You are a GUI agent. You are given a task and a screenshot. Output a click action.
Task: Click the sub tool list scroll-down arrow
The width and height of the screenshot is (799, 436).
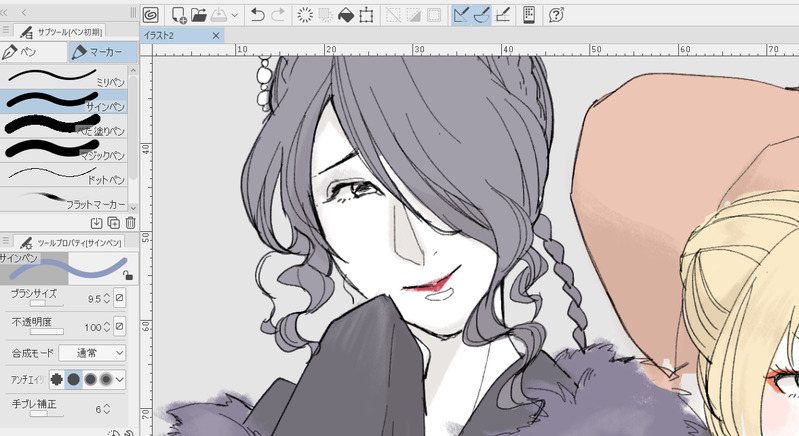(x=133, y=207)
